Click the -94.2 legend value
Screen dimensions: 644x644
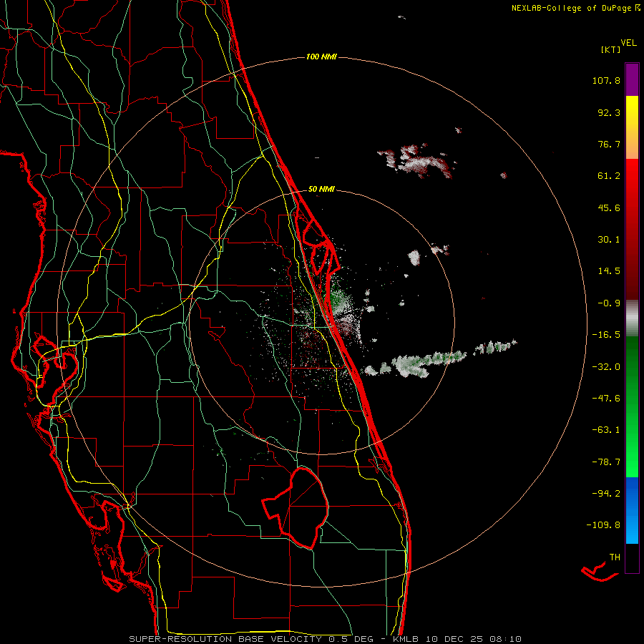(x=606, y=494)
